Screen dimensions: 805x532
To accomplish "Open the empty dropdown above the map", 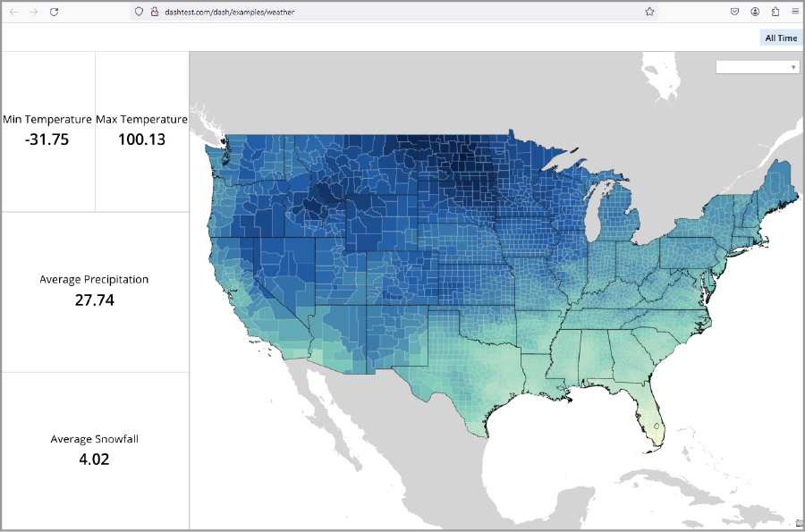I will click(x=751, y=67).
